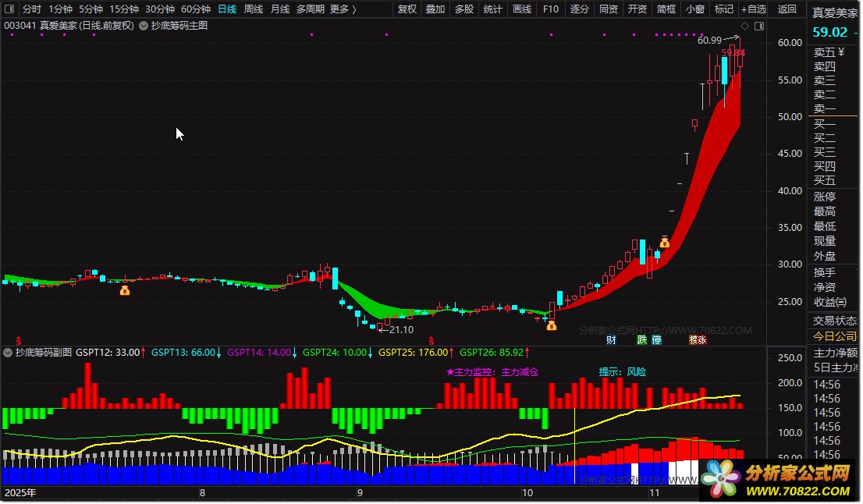
Task: Click the 标记 mark button
Action: coord(724,9)
